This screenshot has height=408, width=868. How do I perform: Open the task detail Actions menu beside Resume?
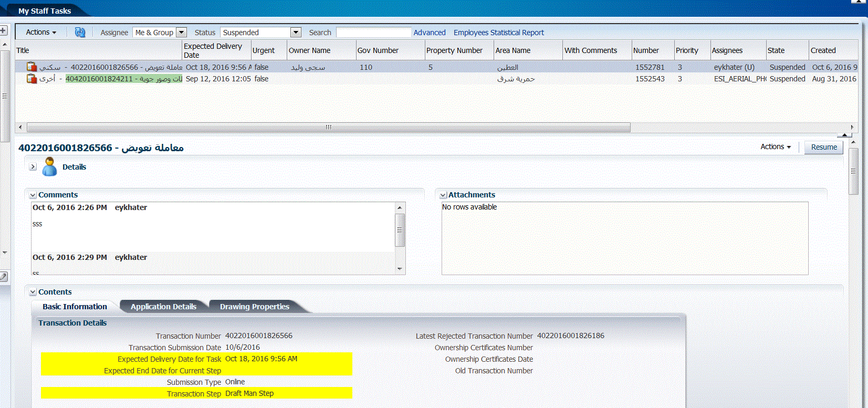[776, 147]
